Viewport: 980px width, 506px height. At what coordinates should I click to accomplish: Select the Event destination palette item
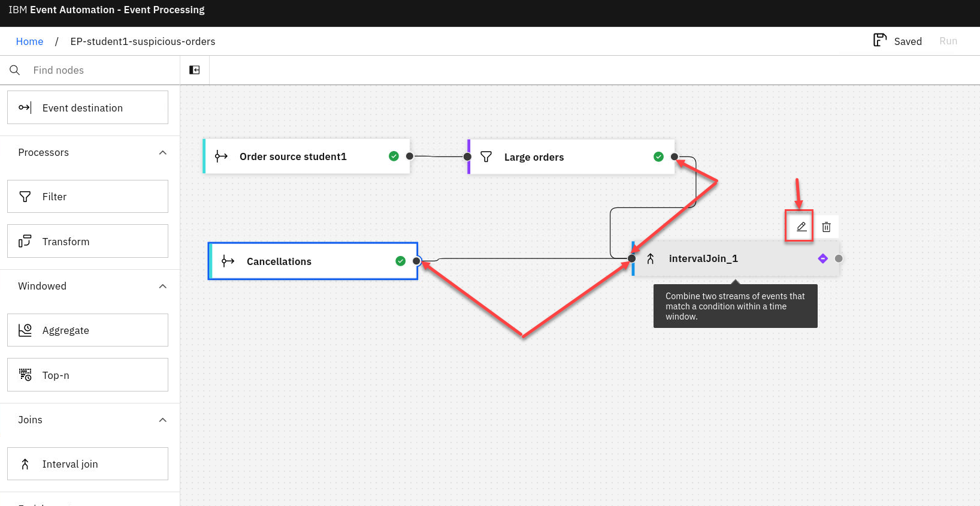coord(87,108)
